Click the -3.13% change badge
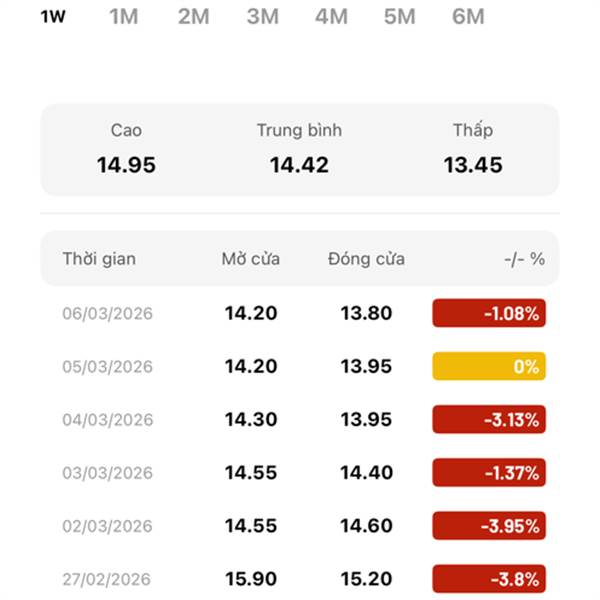The width and height of the screenshot is (600, 600). (489, 419)
